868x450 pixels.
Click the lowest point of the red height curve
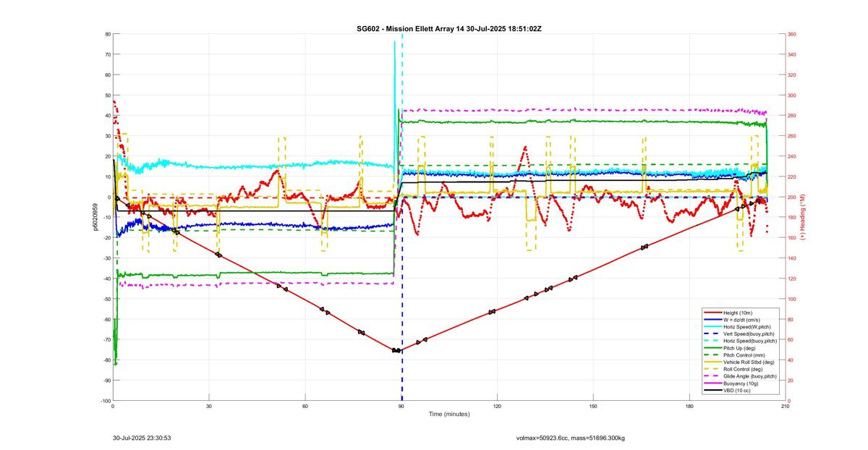pos(399,351)
